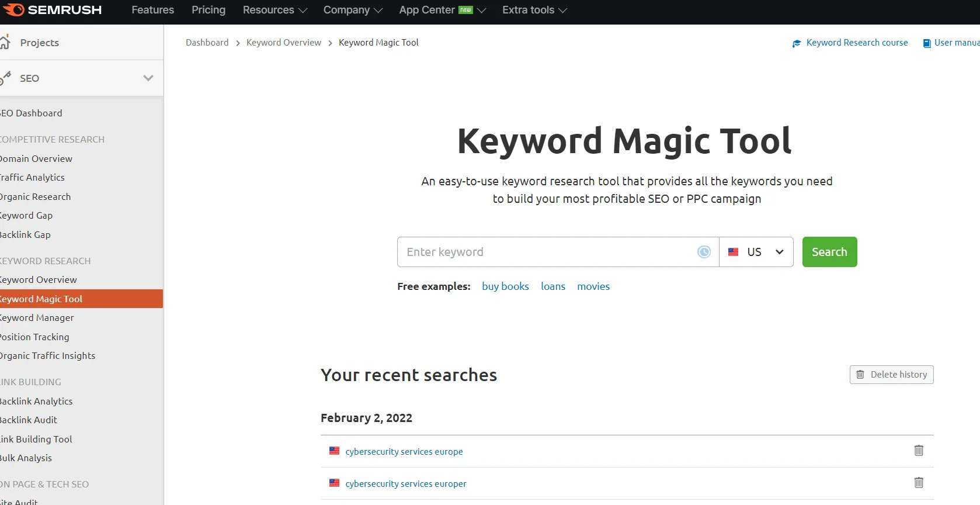Open Backlink Gap
980x505 pixels.
(25, 234)
